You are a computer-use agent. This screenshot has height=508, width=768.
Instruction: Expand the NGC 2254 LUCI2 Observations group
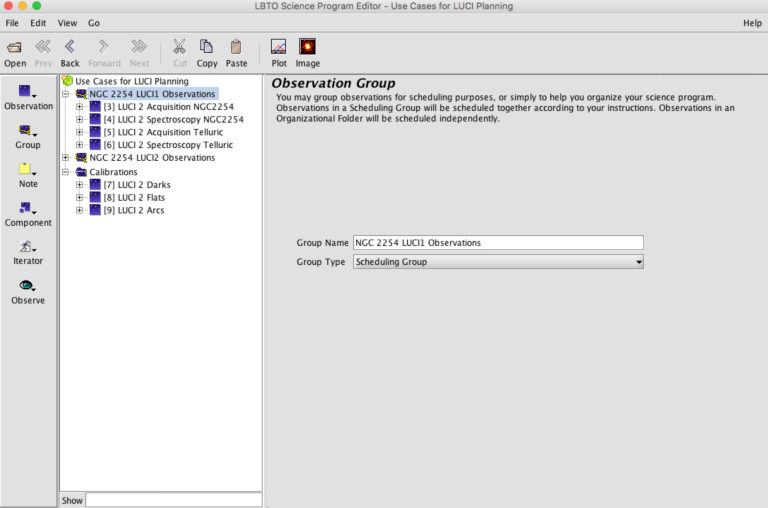point(65,157)
